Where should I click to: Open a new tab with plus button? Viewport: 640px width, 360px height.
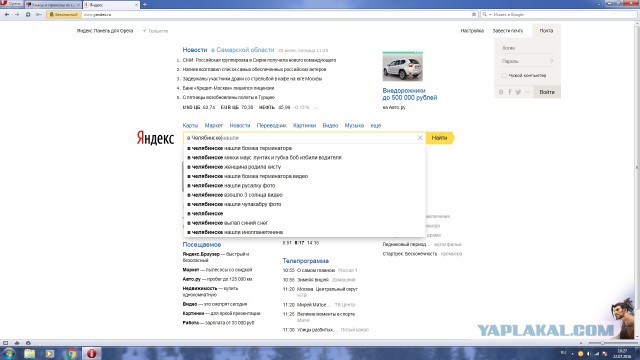tap(144, 4)
